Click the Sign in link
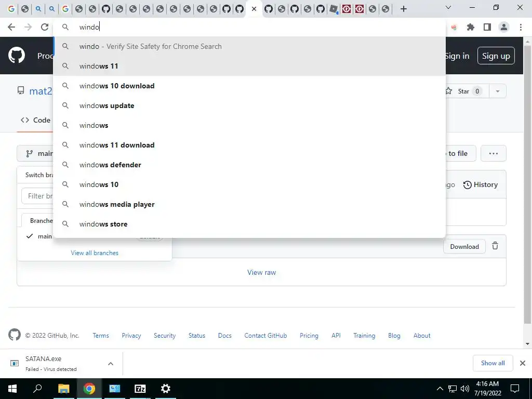The image size is (532, 399). [457, 56]
